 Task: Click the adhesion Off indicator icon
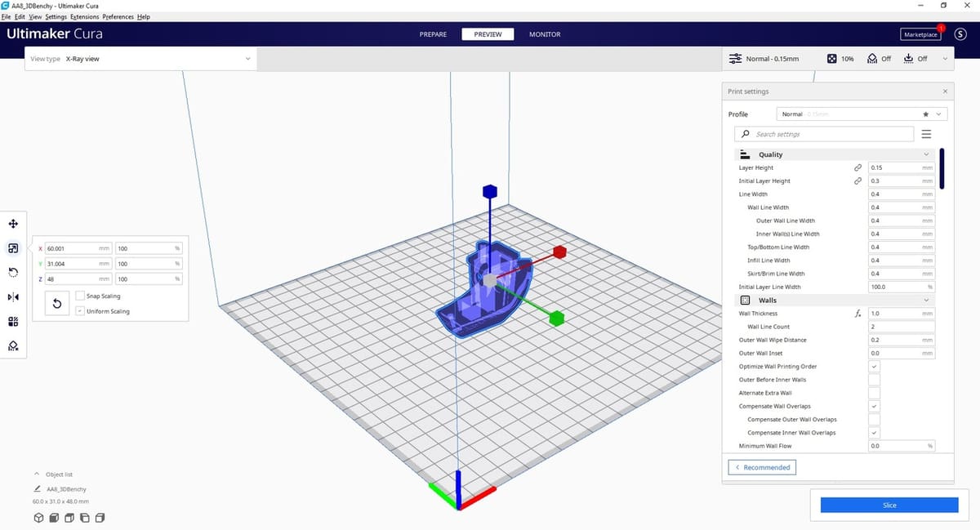908,59
